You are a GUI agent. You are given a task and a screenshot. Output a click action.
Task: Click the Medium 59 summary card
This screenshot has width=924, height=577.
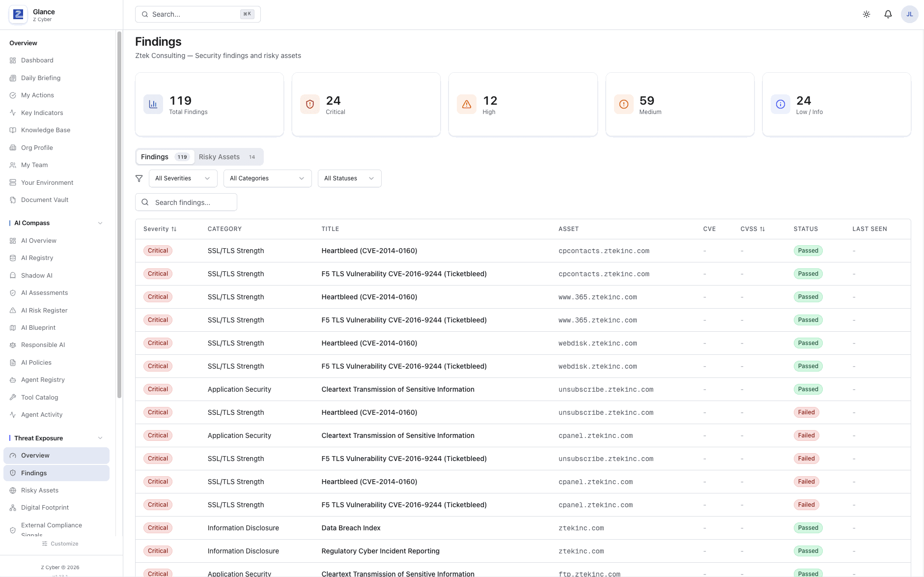pyautogui.click(x=680, y=104)
